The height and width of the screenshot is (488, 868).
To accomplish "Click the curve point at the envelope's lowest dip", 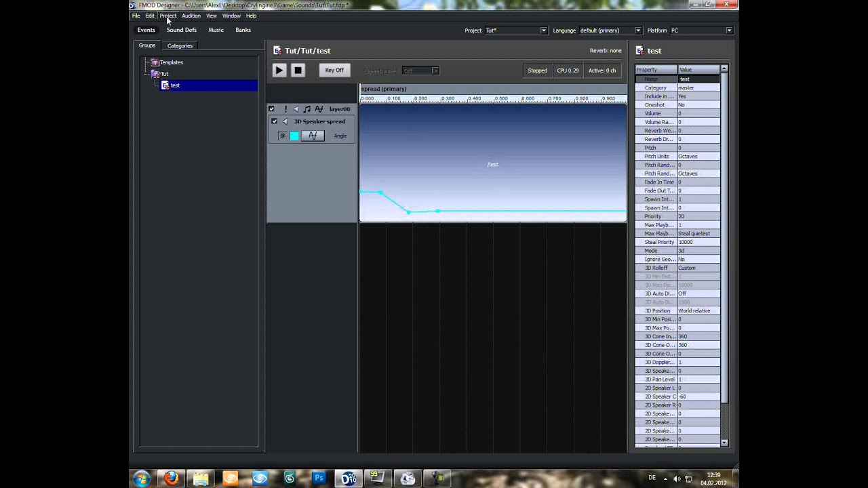I will pos(408,212).
